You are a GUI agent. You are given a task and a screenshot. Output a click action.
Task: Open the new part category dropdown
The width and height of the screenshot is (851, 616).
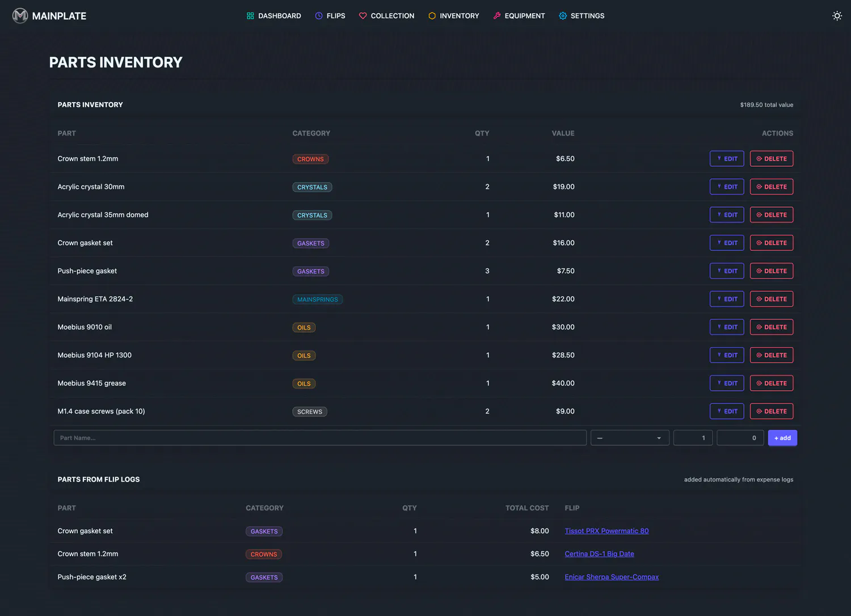pyautogui.click(x=630, y=438)
